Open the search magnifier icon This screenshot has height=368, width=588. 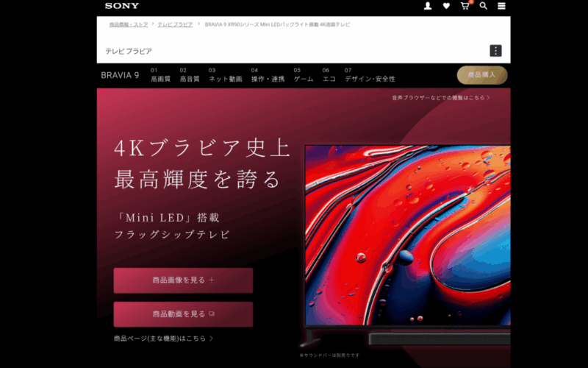(x=484, y=6)
